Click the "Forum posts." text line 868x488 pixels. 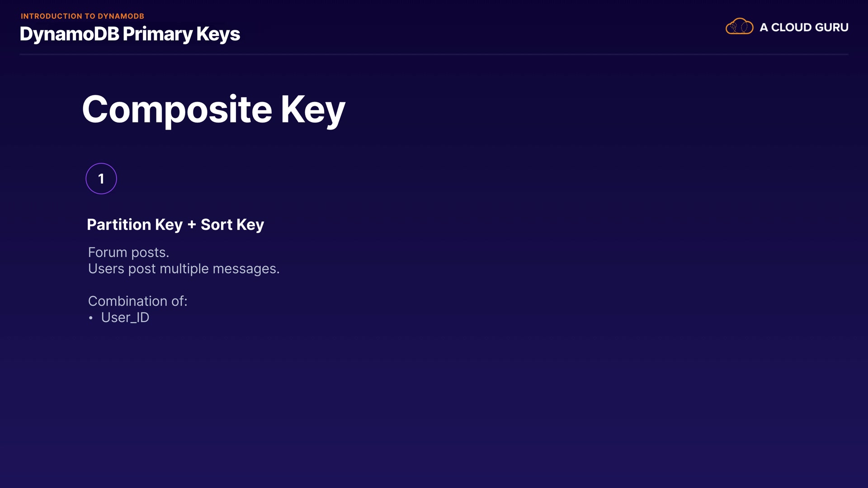coord(128,252)
